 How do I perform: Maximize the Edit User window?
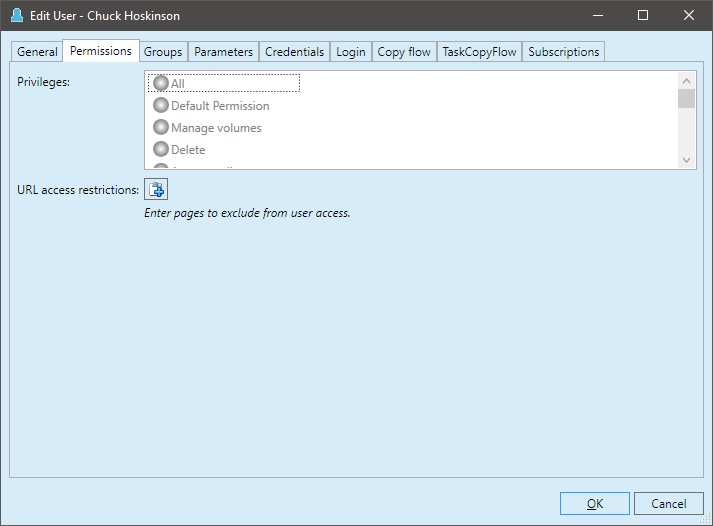[x=643, y=15]
